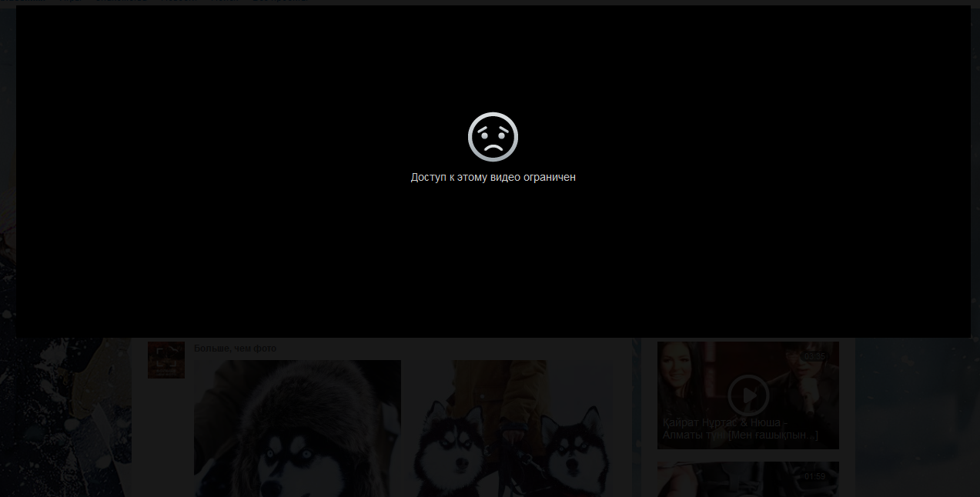Open the photo of two husky puppies
980x497 pixels.
(508, 428)
